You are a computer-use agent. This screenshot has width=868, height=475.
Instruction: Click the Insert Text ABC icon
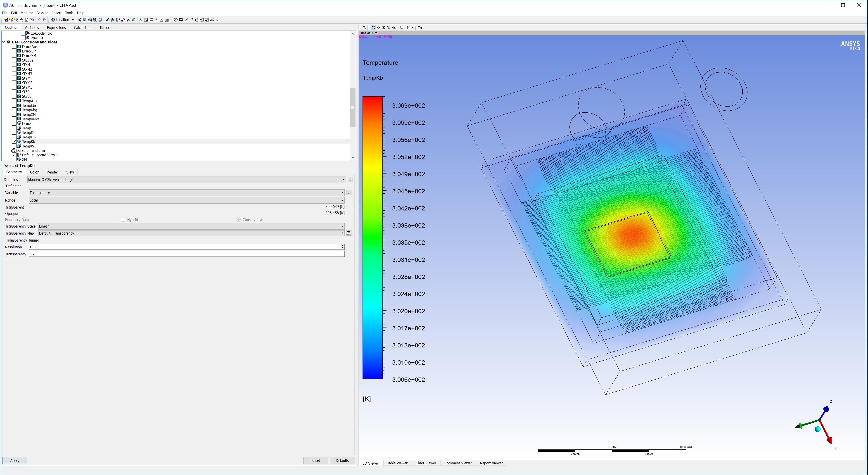[x=107, y=20]
